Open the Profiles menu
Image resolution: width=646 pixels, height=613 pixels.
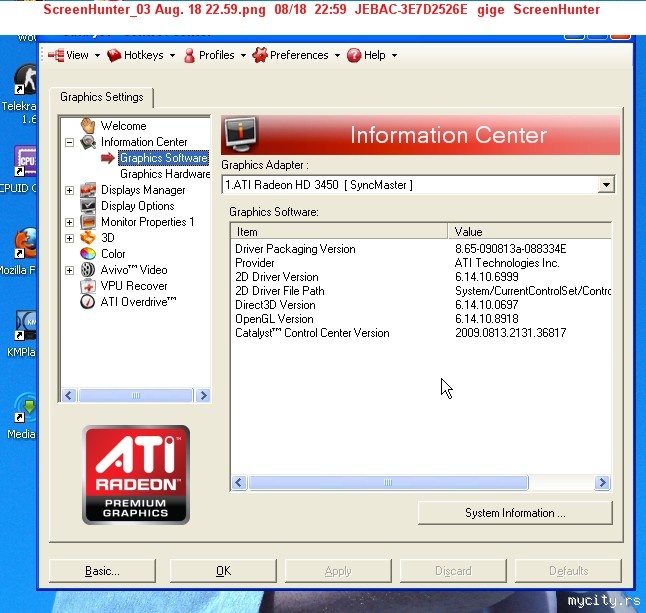click(x=216, y=55)
